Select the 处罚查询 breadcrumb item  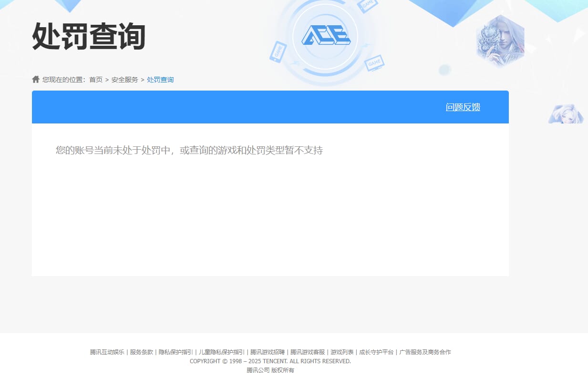pyautogui.click(x=160, y=80)
